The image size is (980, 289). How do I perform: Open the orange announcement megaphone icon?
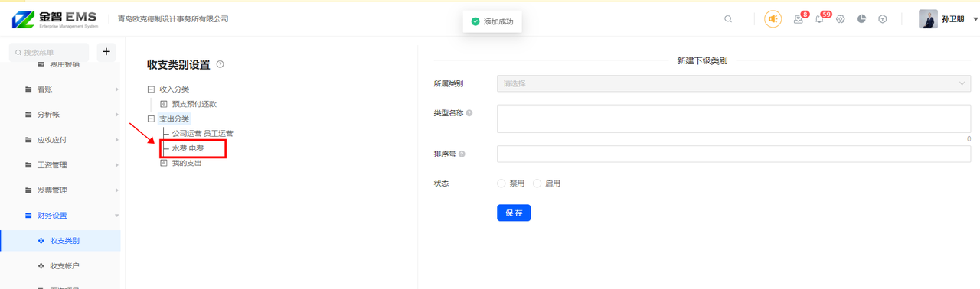(x=773, y=19)
